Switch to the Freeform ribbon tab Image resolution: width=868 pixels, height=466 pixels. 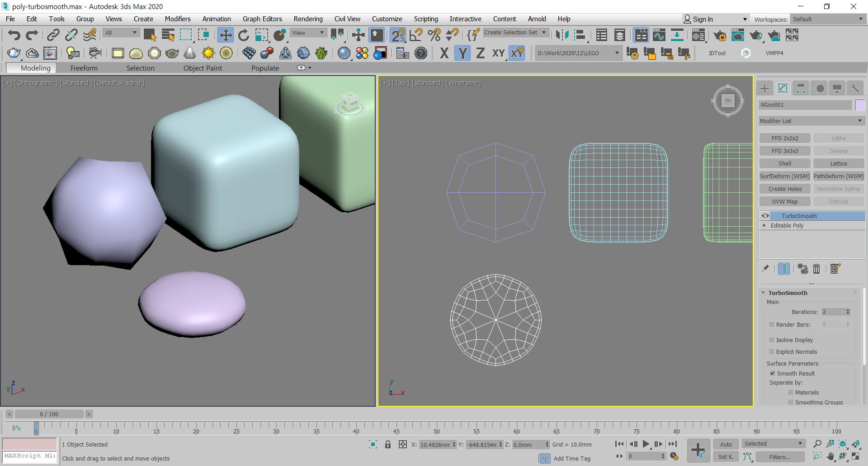pos(84,68)
